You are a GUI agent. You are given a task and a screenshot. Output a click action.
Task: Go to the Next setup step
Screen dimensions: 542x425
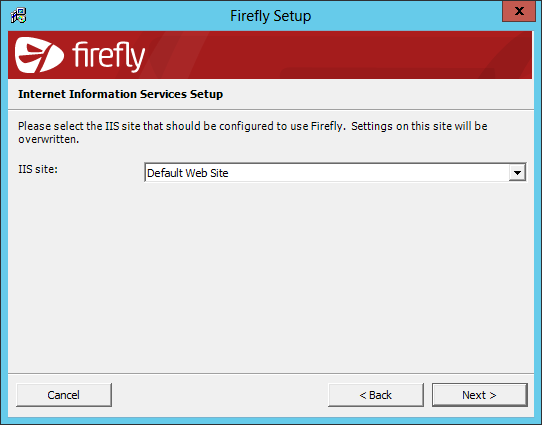(479, 395)
